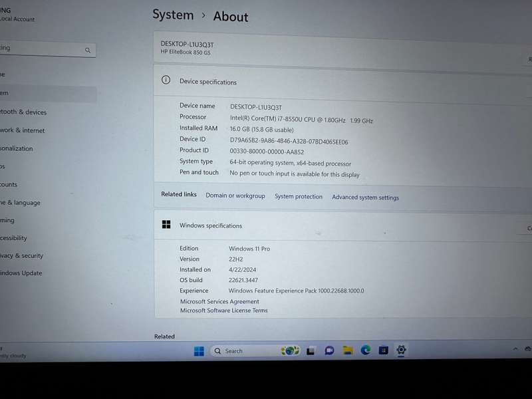Click the Related heading below Windows specifications

164,336
